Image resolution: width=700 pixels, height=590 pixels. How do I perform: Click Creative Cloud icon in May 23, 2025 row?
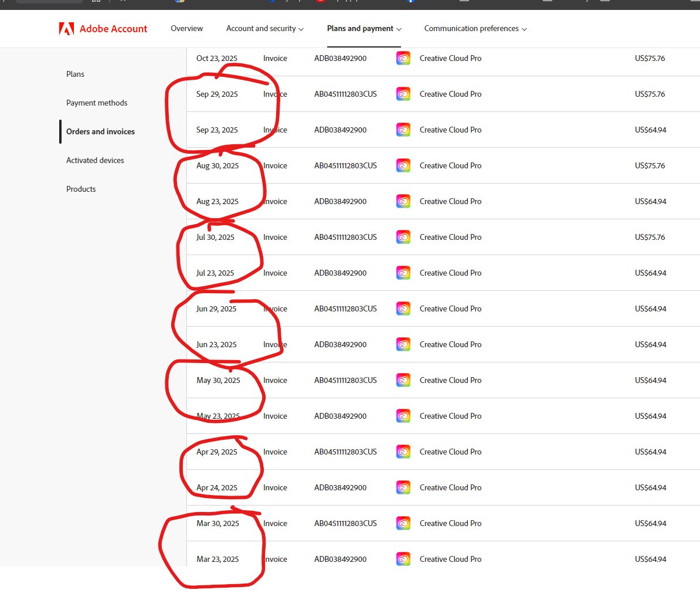point(403,416)
